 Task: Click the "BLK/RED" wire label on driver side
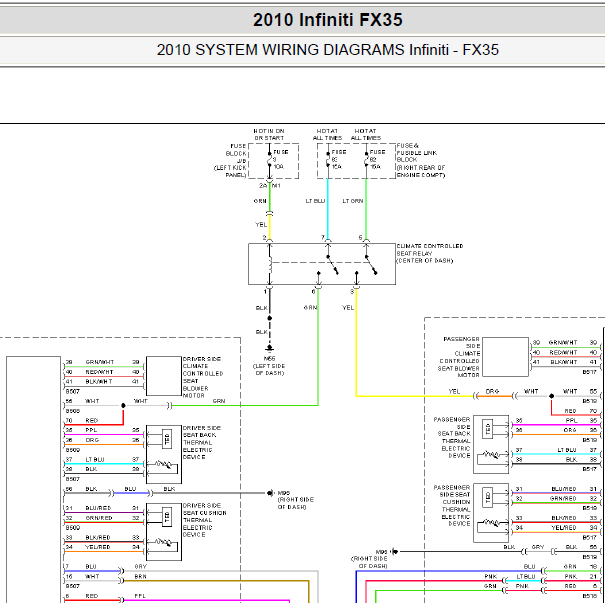[x=98, y=537]
